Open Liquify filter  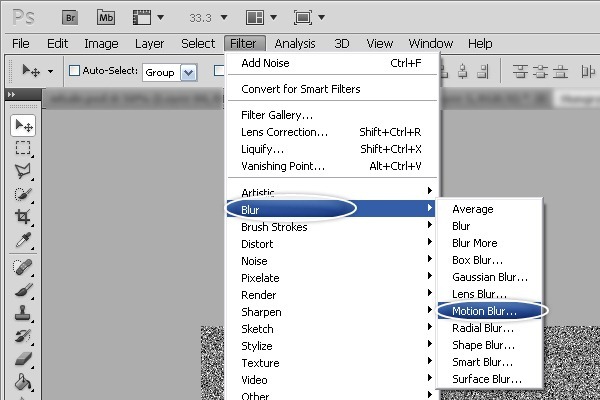pos(332,149)
